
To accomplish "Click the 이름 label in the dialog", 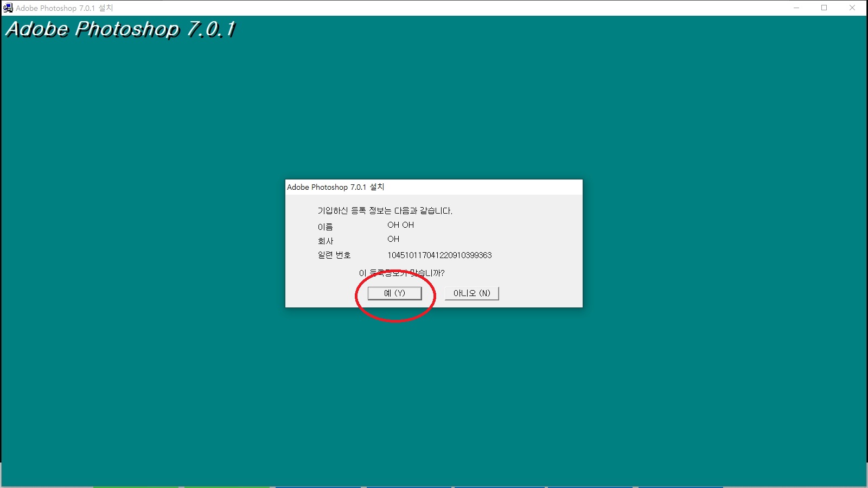I will [325, 226].
